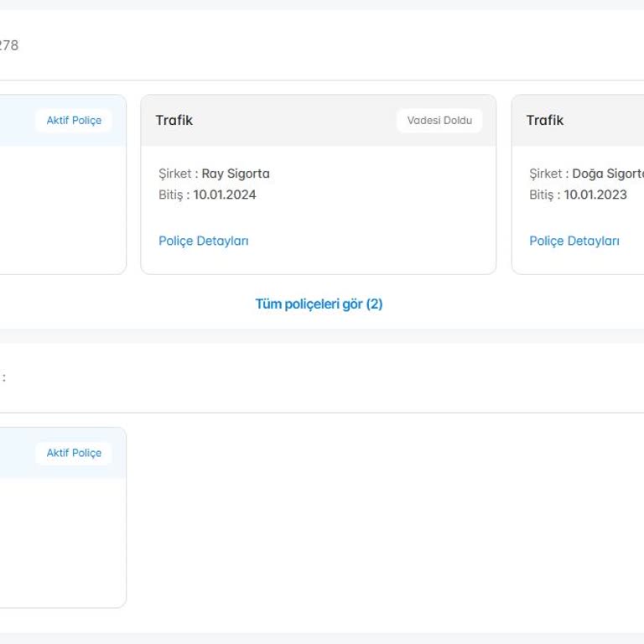Image resolution: width=644 pixels, height=644 pixels.
Task: Click the Aktif Poliçe badge in upper card
Action: pos(74,120)
